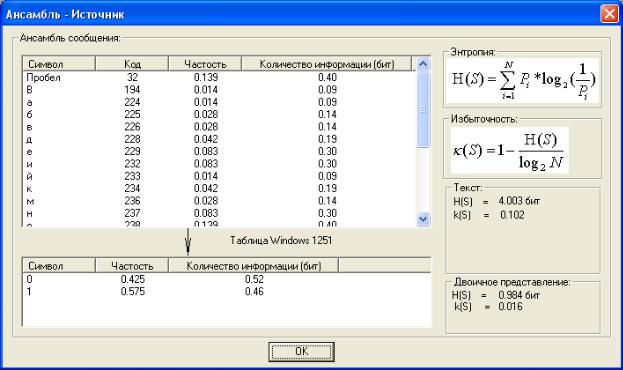
Task: Click frequency 0.425 in the lower table
Action: (x=133, y=279)
